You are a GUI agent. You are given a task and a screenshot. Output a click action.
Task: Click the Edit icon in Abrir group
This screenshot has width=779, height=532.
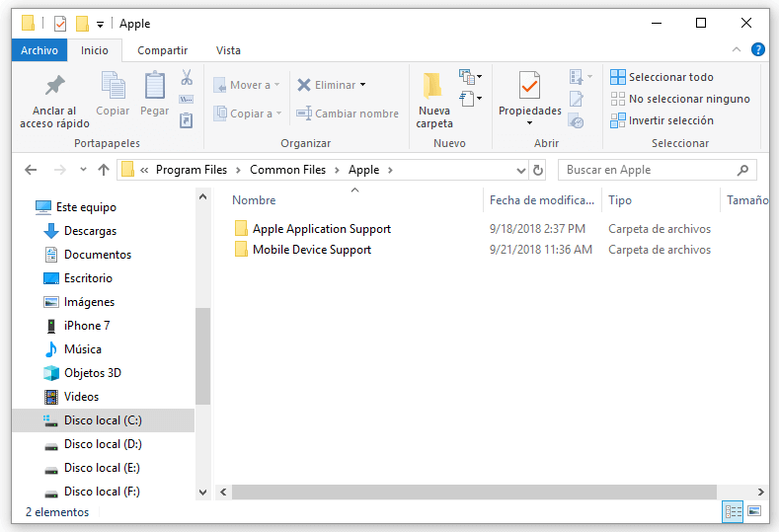click(x=577, y=100)
